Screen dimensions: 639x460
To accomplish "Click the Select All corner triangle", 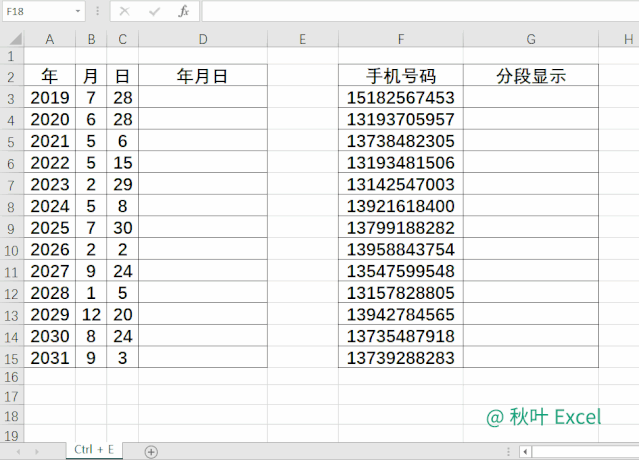I will [x=15, y=39].
